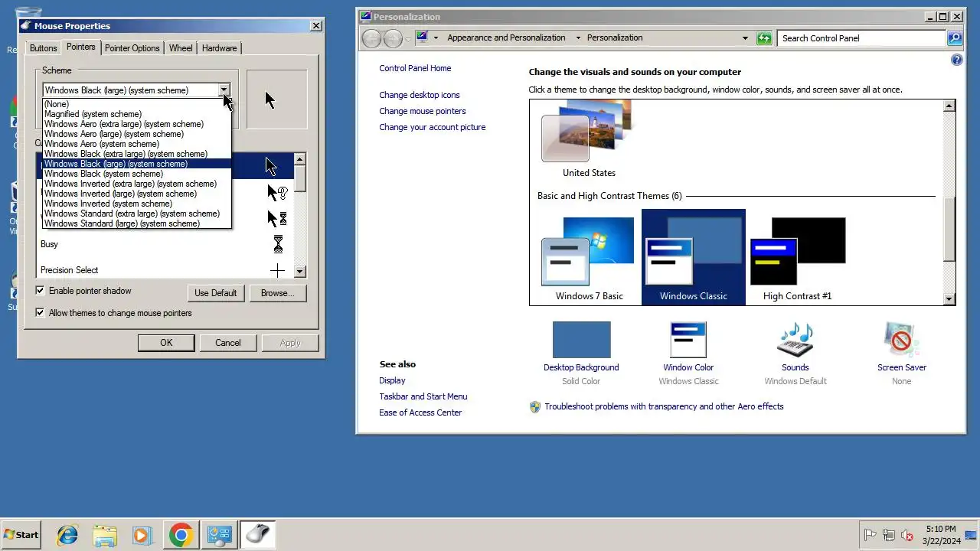Open Ease of Access Center link
This screenshot has width=980, height=551.
420,412
